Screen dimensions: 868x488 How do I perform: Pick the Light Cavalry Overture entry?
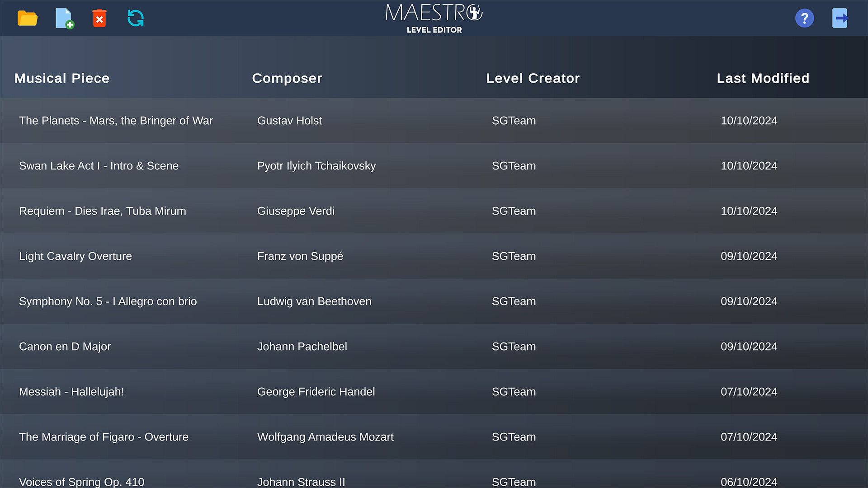point(75,256)
